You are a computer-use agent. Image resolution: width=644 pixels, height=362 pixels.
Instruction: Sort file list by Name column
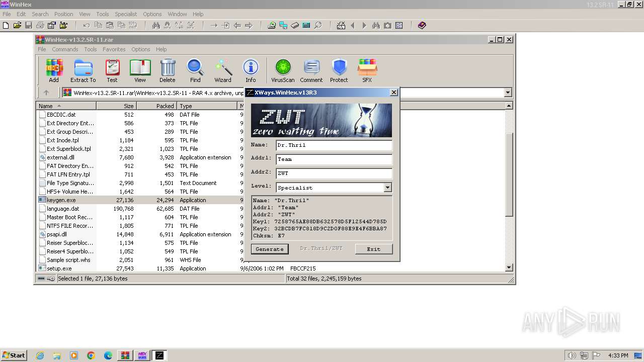[x=66, y=106]
